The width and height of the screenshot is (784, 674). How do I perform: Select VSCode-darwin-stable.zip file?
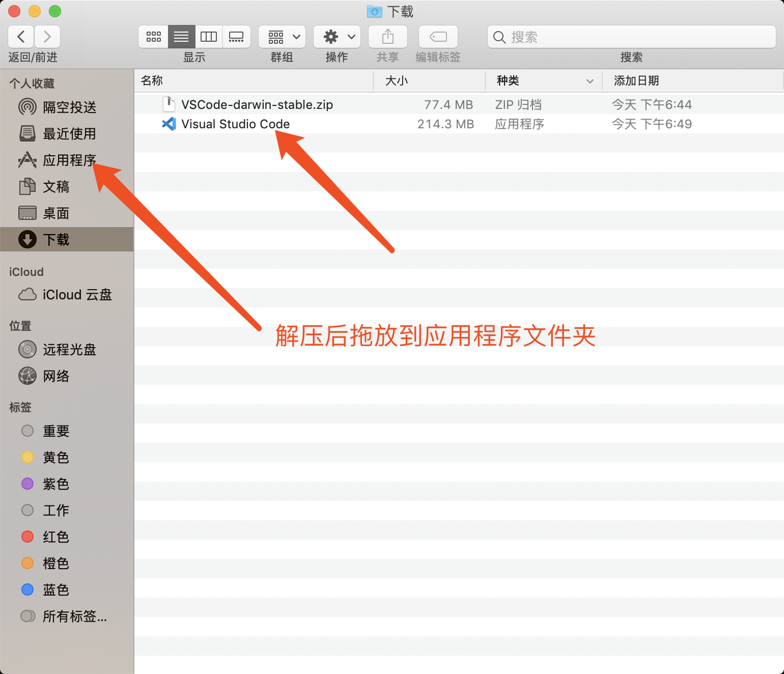[459, 104]
